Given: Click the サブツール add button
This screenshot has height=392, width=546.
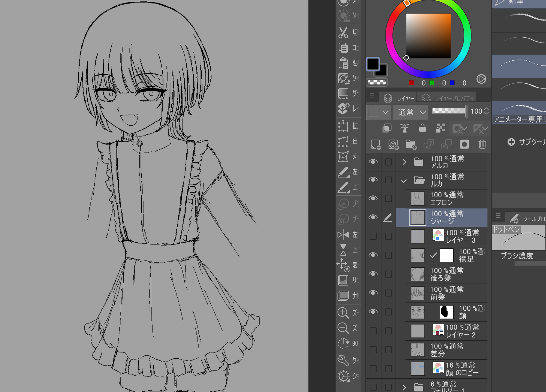Looking at the screenshot, I should 511,142.
